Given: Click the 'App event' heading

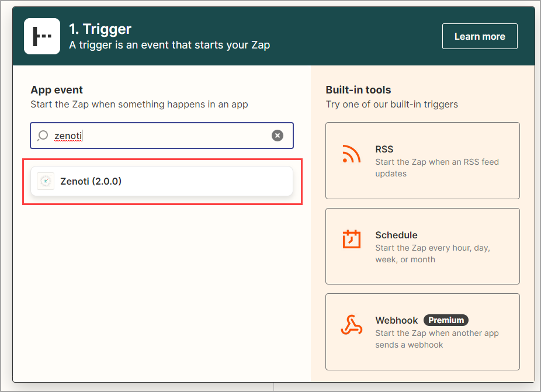Looking at the screenshot, I should click(x=57, y=90).
